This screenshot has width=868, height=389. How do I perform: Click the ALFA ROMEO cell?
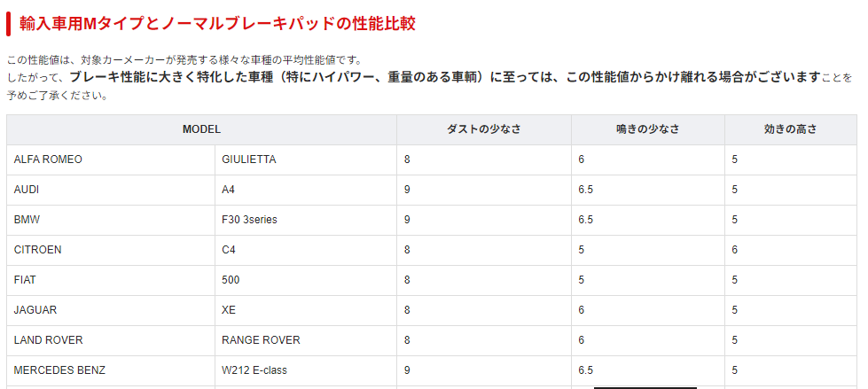pos(48,159)
